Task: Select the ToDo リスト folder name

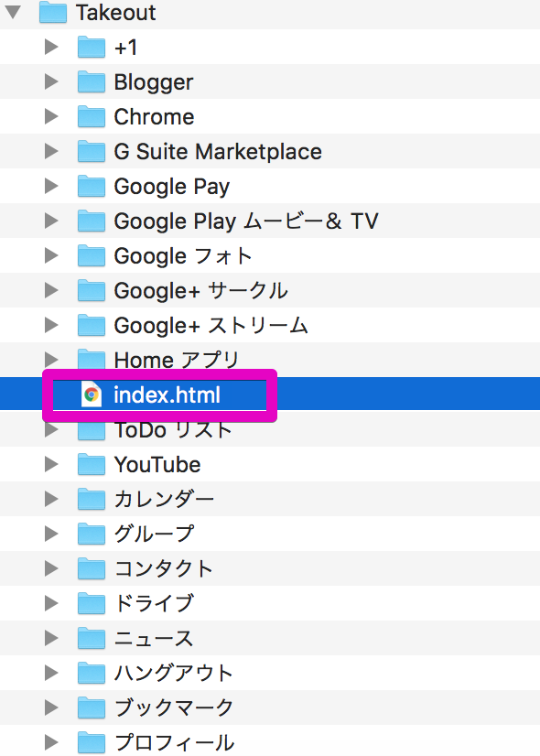Action: point(173,430)
